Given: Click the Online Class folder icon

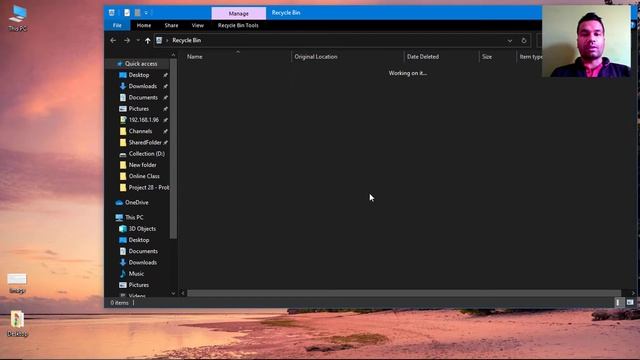Looking at the screenshot, I should point(122,176).
